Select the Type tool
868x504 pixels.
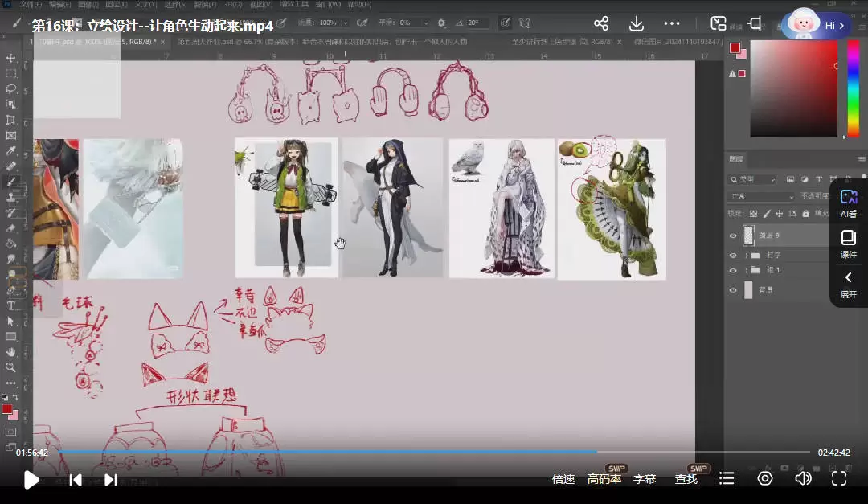tap(10, 305)
